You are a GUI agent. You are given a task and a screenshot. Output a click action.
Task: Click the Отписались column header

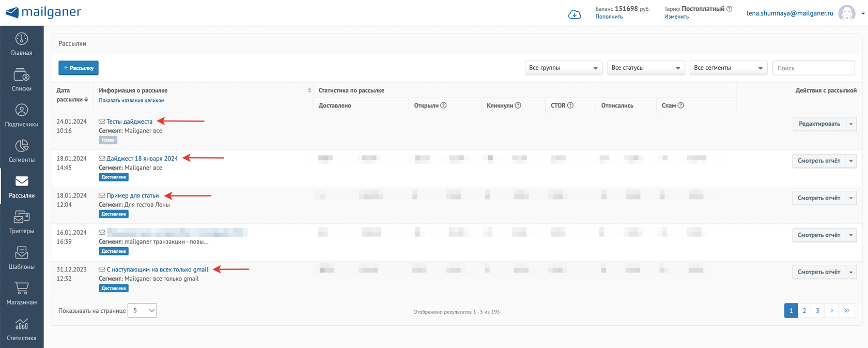(617, 105)
